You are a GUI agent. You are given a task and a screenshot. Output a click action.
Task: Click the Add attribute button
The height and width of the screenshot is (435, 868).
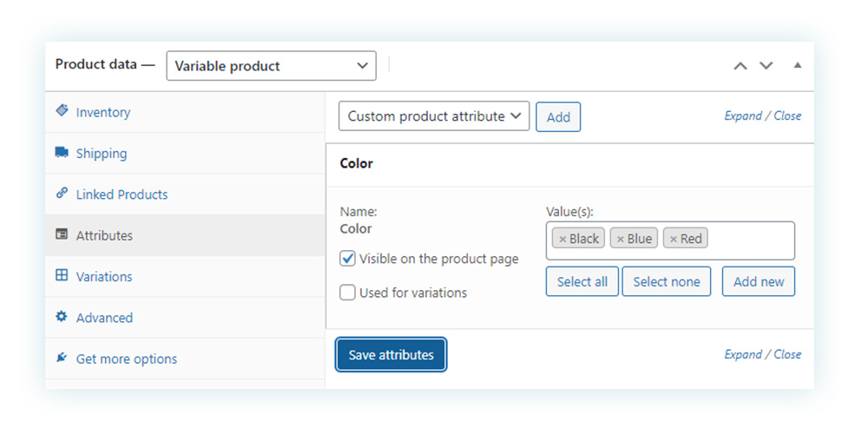pyautogui.click(x=558, y=116)
